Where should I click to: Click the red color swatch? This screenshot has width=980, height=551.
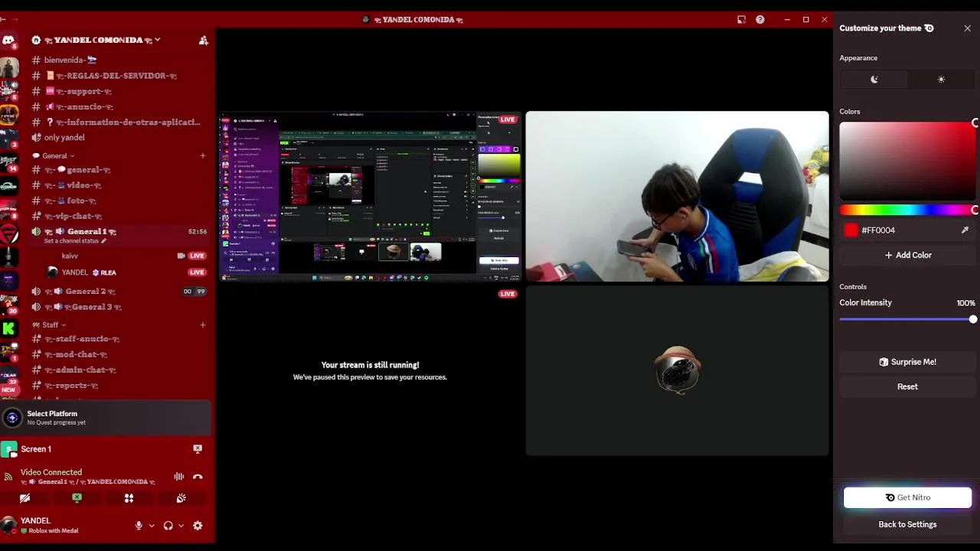click(x=851, y=230)
